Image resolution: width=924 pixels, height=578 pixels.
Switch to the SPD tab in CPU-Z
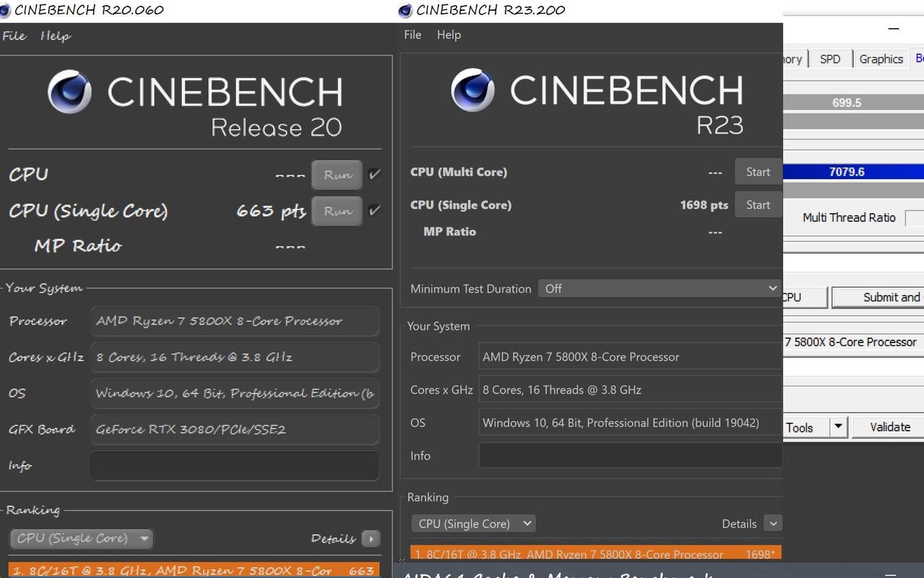click(x=830, y=59)
